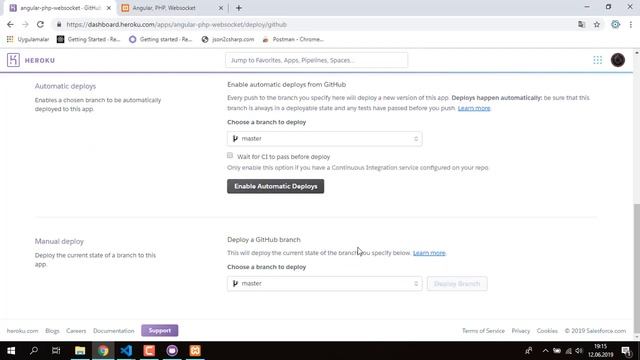Open Careers footer link

(x=76, y=331)
